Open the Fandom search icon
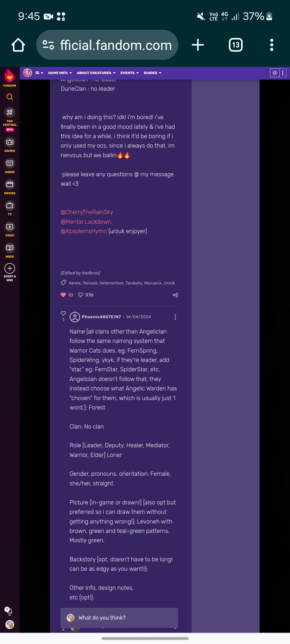 pos(10,97)
